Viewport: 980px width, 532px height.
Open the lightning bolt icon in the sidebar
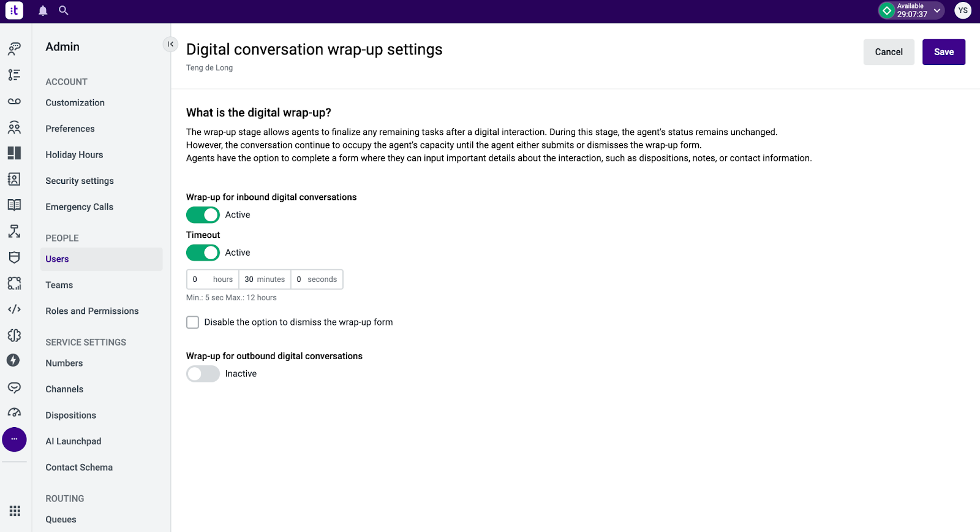coord(13,360)
